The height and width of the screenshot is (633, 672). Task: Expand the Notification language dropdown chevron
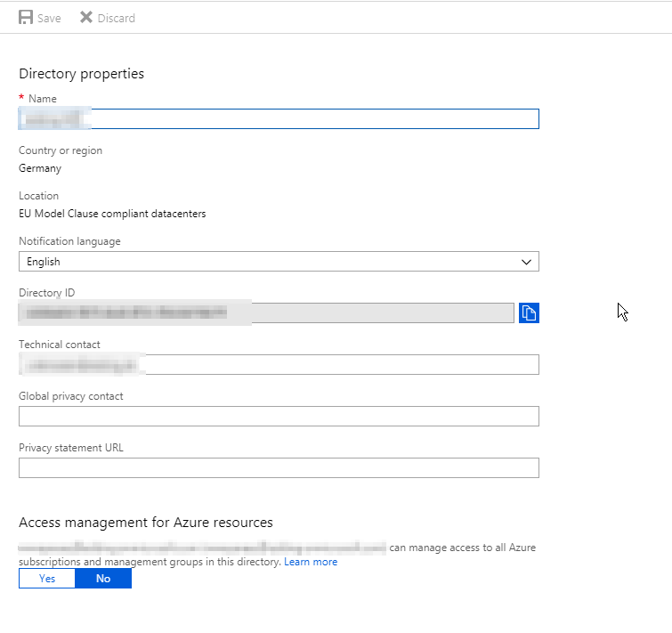click(527, 262)
